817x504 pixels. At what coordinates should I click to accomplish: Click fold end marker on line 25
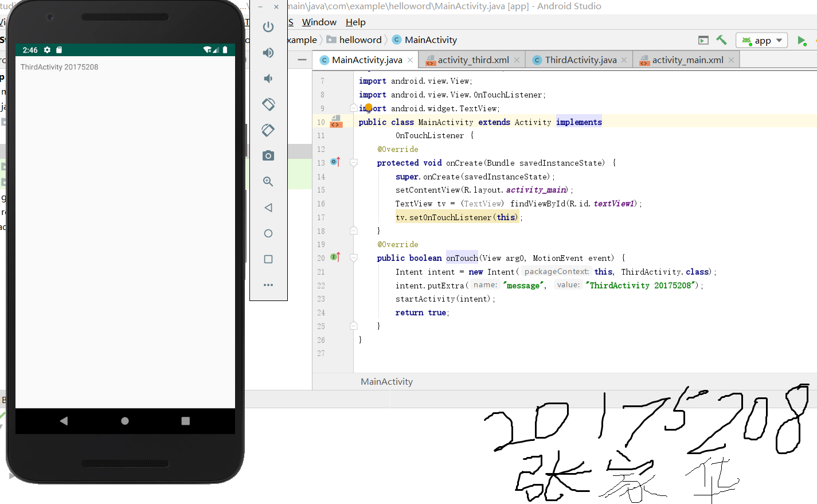tap(354, 326)
